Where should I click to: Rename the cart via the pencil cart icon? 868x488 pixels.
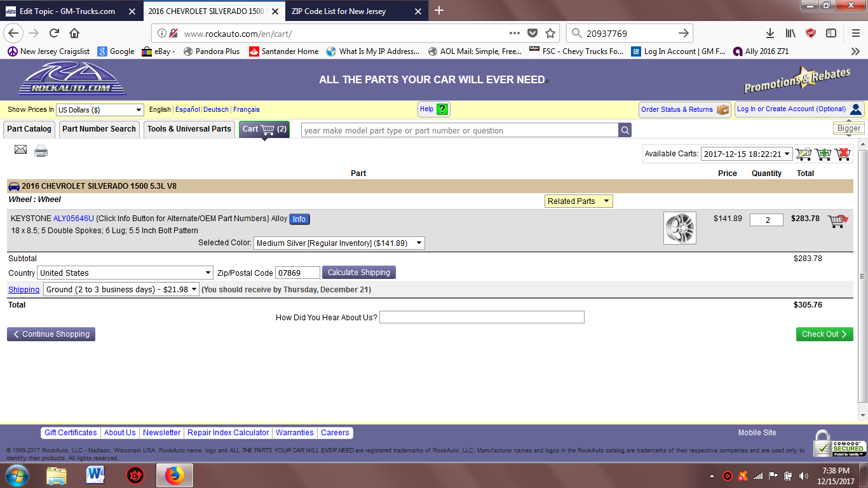coord(804,154)
